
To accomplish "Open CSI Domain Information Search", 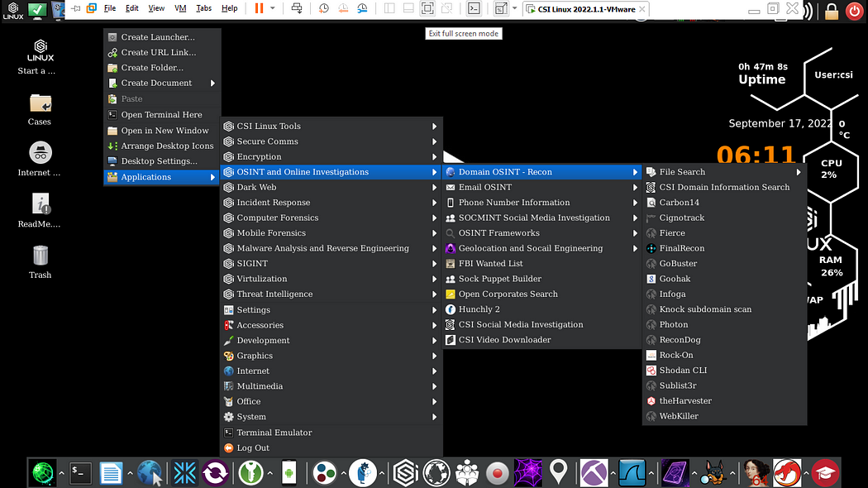I will tap(725, 187).
